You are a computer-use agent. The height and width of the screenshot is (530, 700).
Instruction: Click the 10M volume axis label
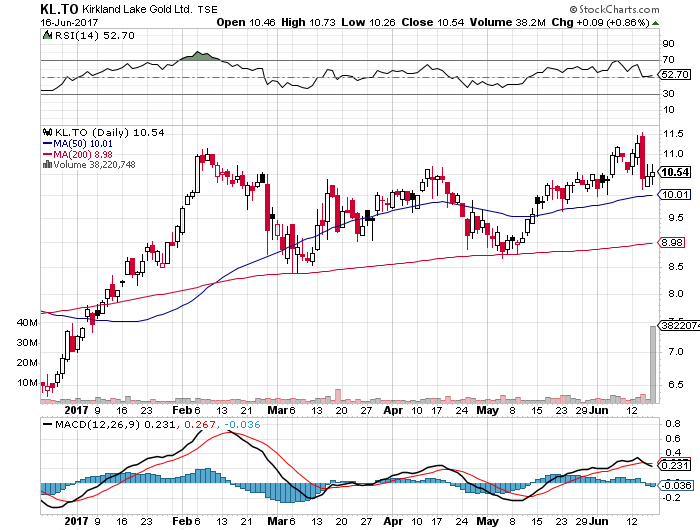click(27, 383)
